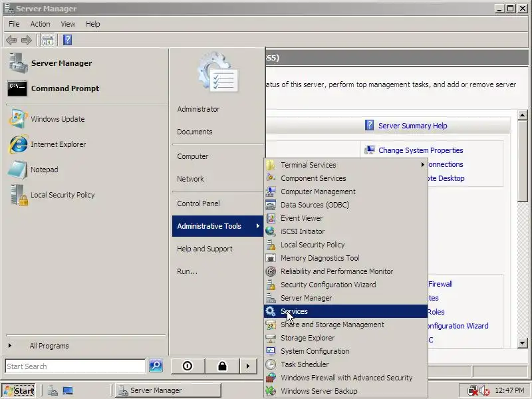Click the Terminal Services folder icon
The height and width of the screenshot is (399, 532).
tap(271, 165)
